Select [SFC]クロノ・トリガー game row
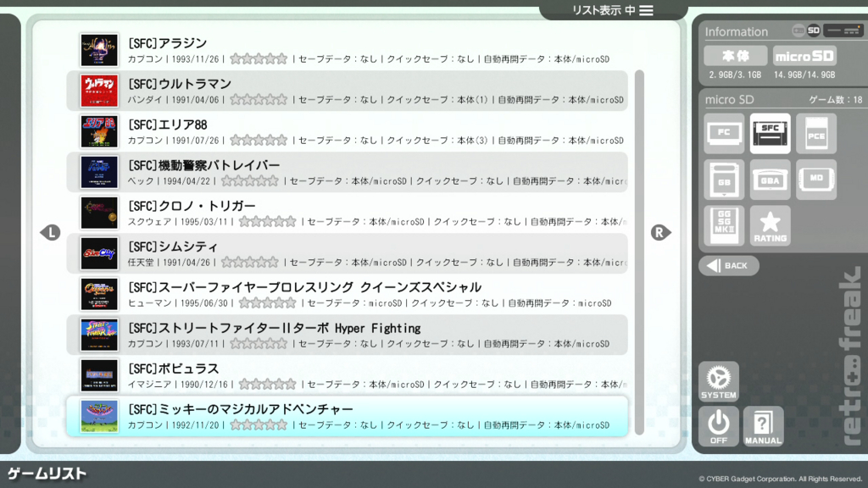 [347, 213]
